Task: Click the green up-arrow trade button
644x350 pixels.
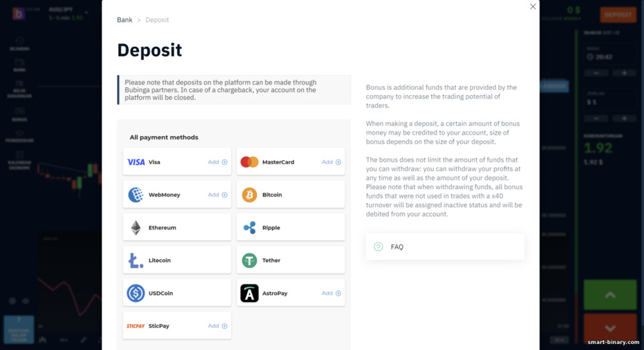Action: point(610,294)
